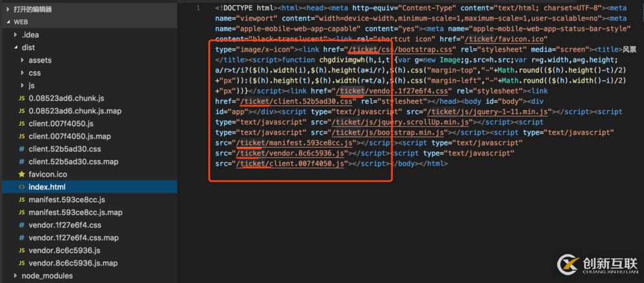Follow the /ticket/css/bootstrap.css link
The width and height of the screenshot is (644, 283).
click(400, 50)
